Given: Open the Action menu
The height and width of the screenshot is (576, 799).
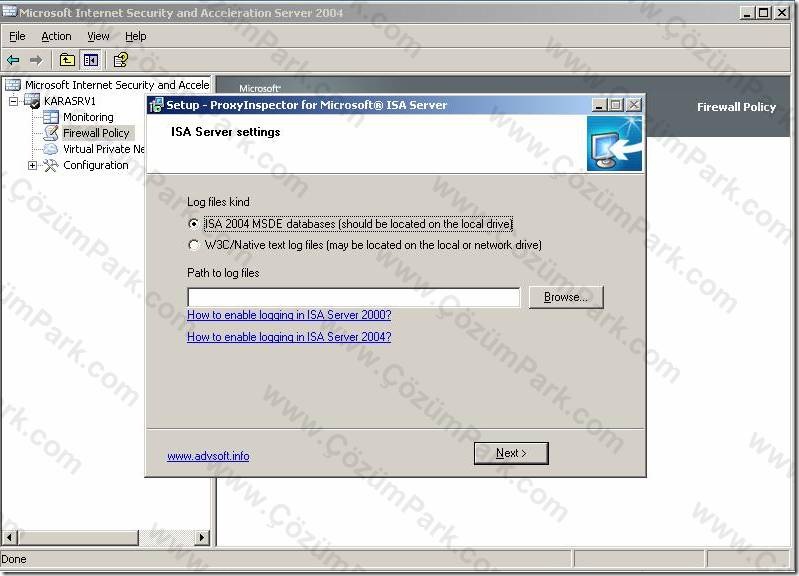Looking at the screenshot, I should coord(56,36).
